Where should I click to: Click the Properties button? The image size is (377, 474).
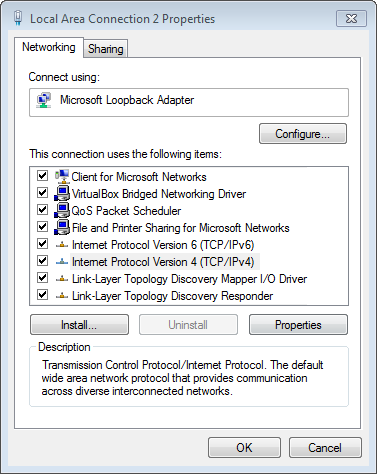[298, 325]
